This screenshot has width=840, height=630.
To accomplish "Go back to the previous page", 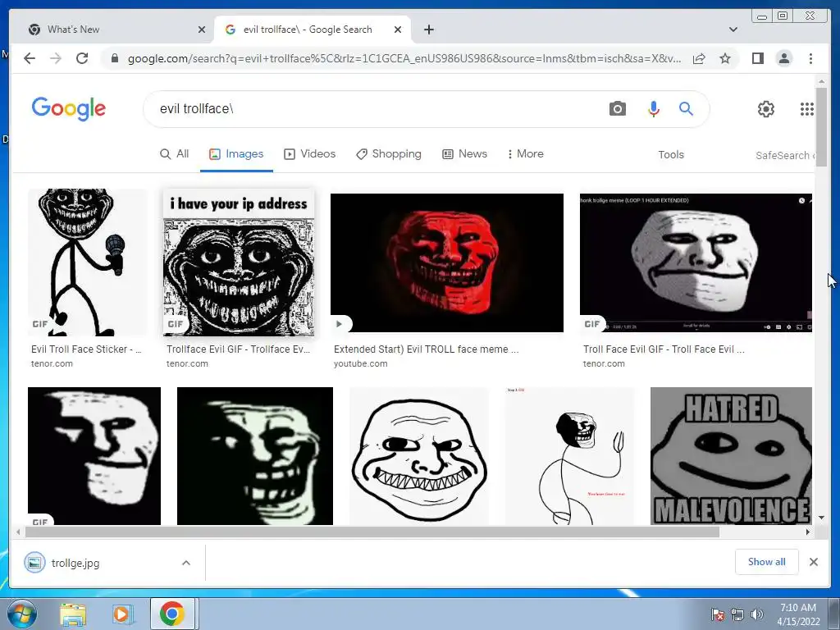I will (30, 58).
